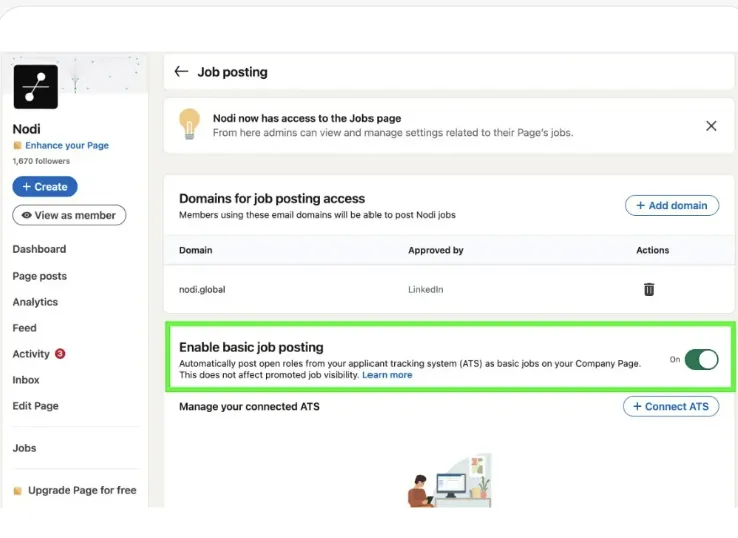Open Inbox in the sidebar

coord(26,379)
